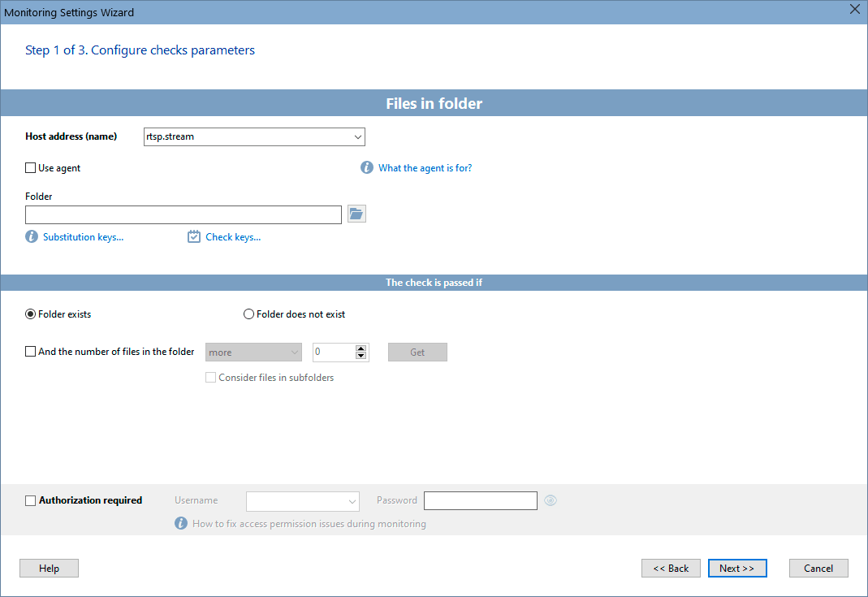Screen dimensions: 868x597
Task: Click the info icon beside What the agent is for
Action: tap(366, 167)
